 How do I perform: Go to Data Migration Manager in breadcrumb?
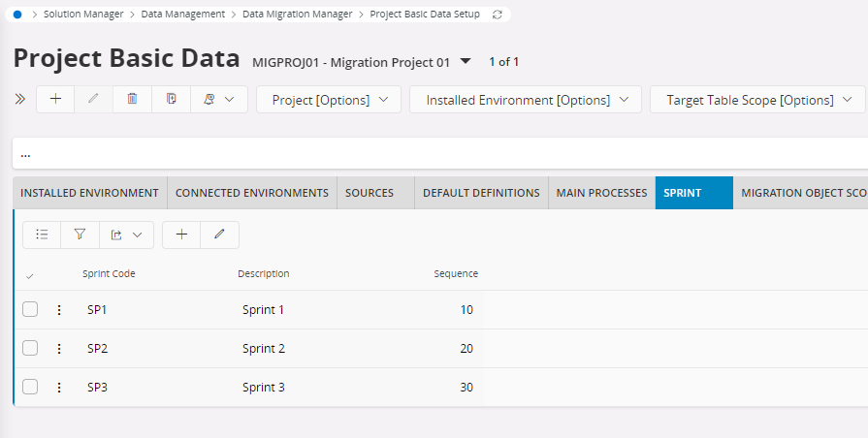pyautogui.click(x=297, y=15)
